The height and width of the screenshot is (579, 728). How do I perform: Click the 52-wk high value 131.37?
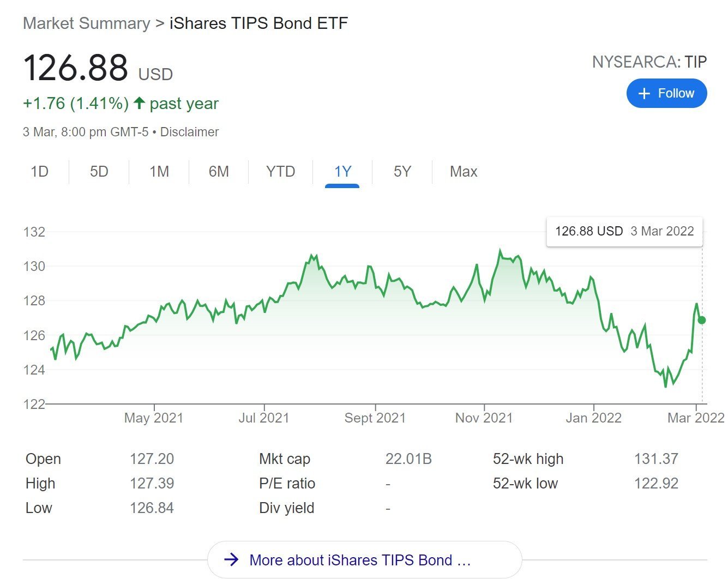click(x=656, y=459)
